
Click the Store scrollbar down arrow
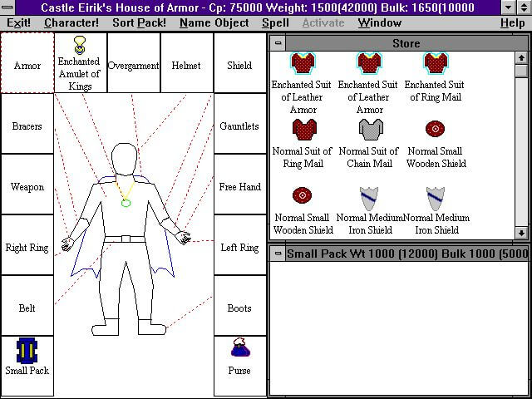click(x=521, y=233)
